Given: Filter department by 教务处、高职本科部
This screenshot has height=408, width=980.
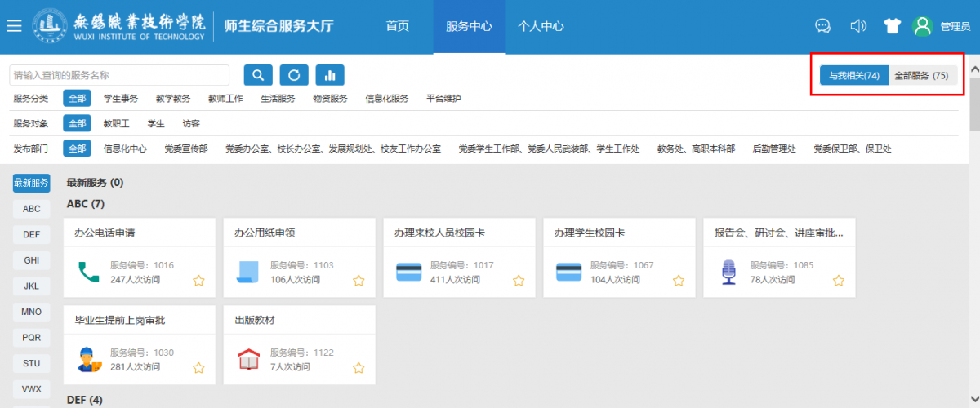Looking at the screenshot, I should tap(696, 149).
